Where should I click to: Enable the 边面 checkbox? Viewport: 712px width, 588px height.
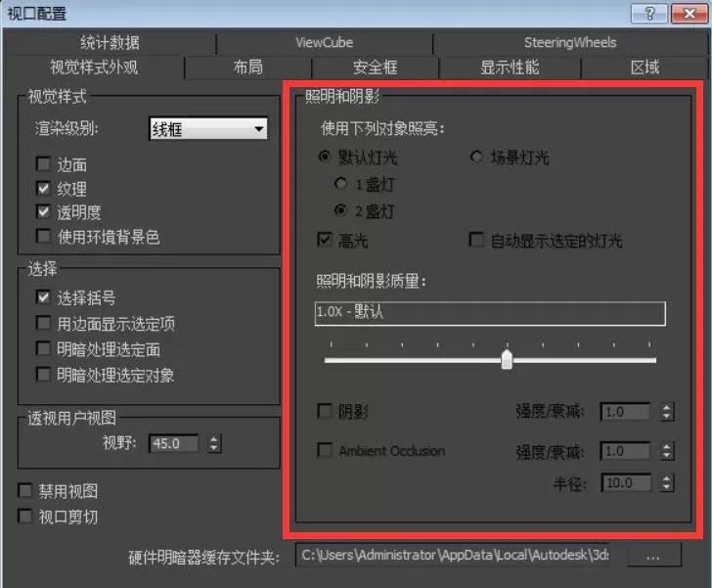coord(43,164)
